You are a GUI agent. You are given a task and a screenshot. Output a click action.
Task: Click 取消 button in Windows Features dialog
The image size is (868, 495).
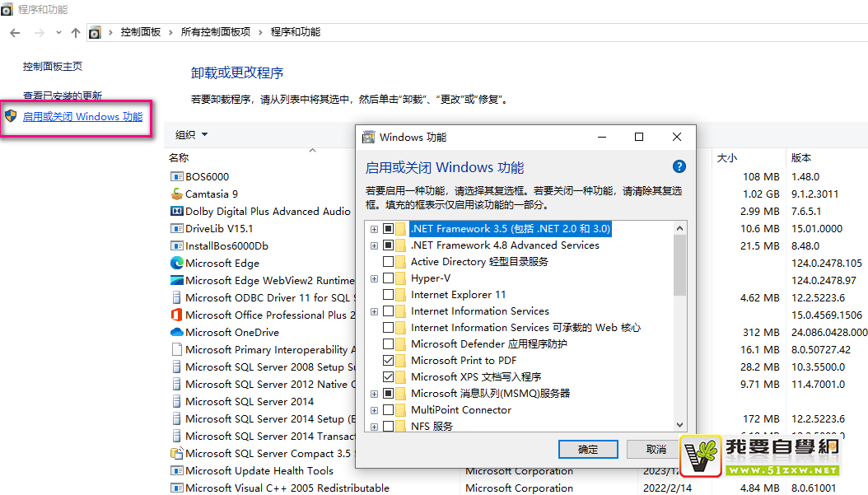(656, 449)
